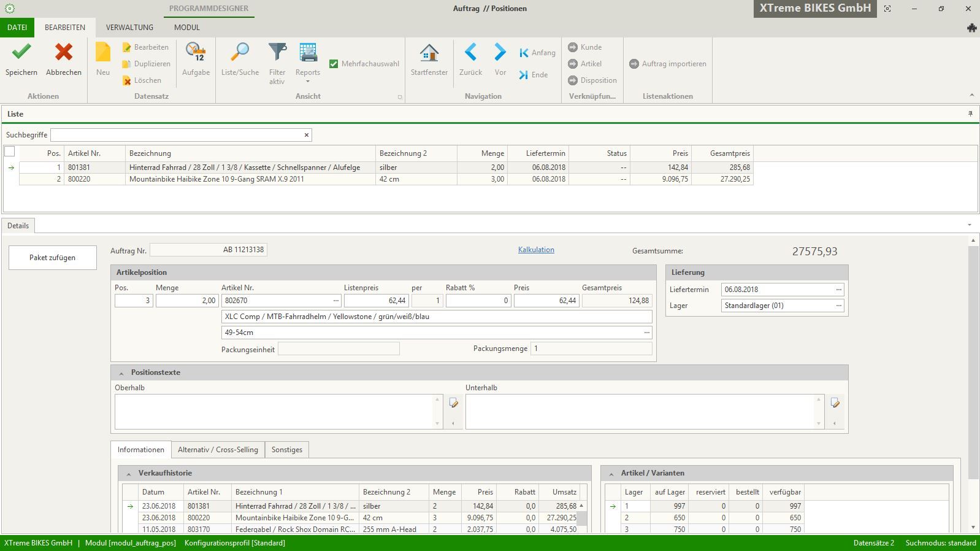Open the Alternativ / Cross-Selling tab
Viewport: 980px width, 551px height.
[x=218, y=450]
